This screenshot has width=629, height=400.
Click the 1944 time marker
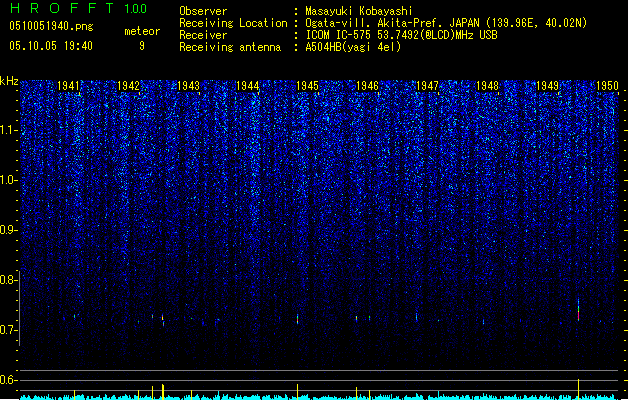(x=248, y=86)
